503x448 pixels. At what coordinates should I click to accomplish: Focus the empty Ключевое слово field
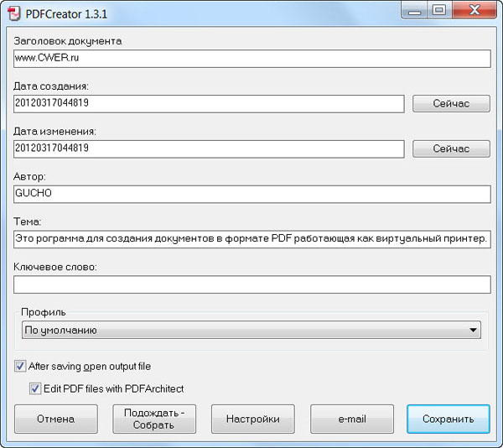(251, 284)
